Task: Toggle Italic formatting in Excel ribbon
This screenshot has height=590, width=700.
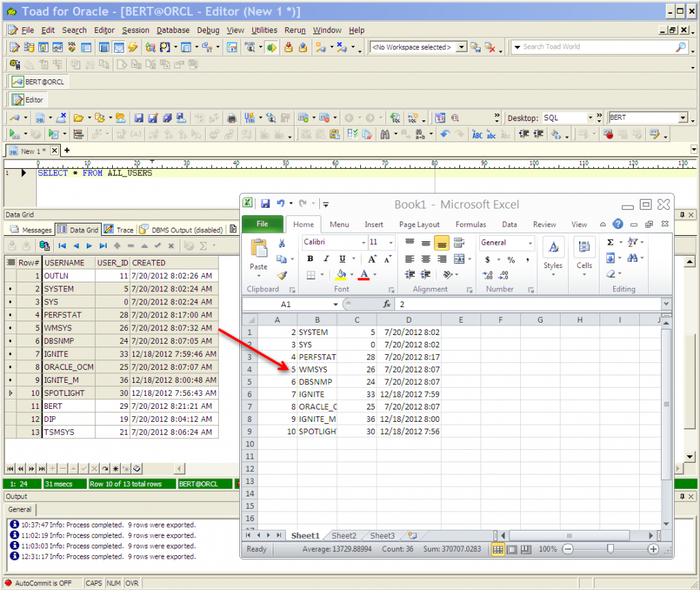Action: [326, 259]
